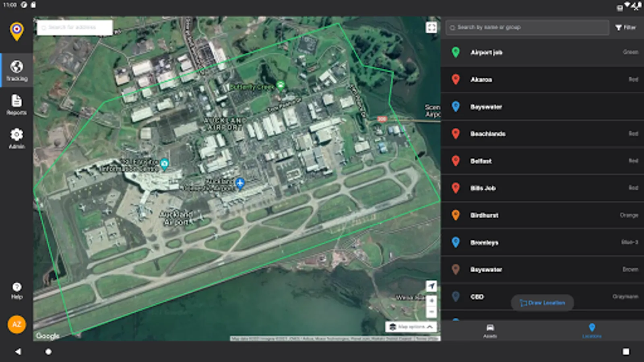Select the CBD location name

point(477,297)
